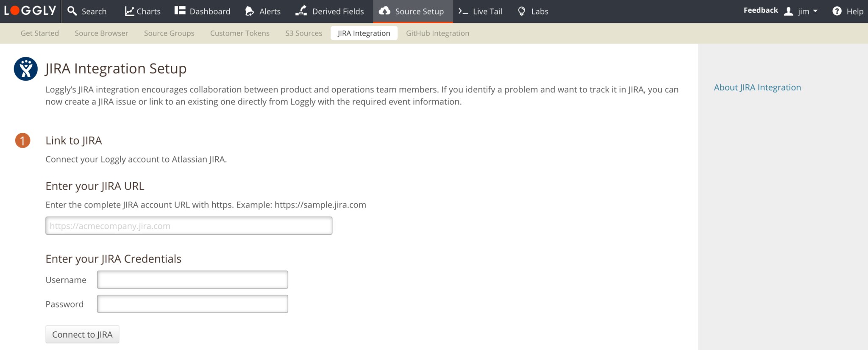
Task: Click into the Username text field
Action: [x=192, y=280]
